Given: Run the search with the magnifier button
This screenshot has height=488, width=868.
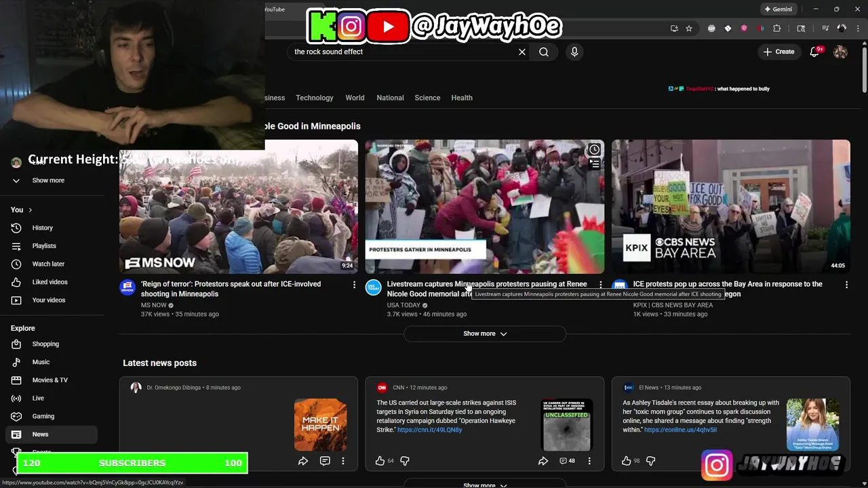Looking at the screenshot, I should 544,52.
